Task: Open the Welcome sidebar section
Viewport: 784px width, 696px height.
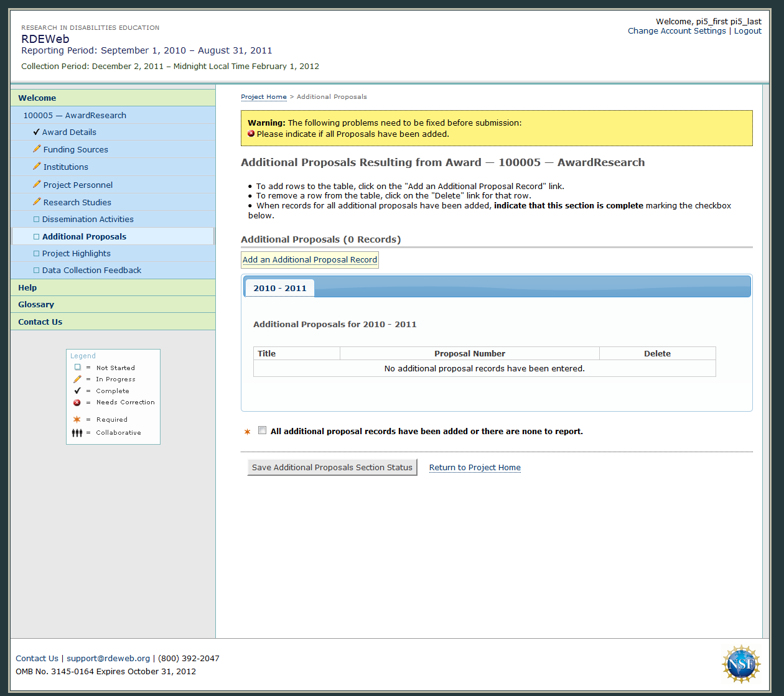Action: [37, 98]
